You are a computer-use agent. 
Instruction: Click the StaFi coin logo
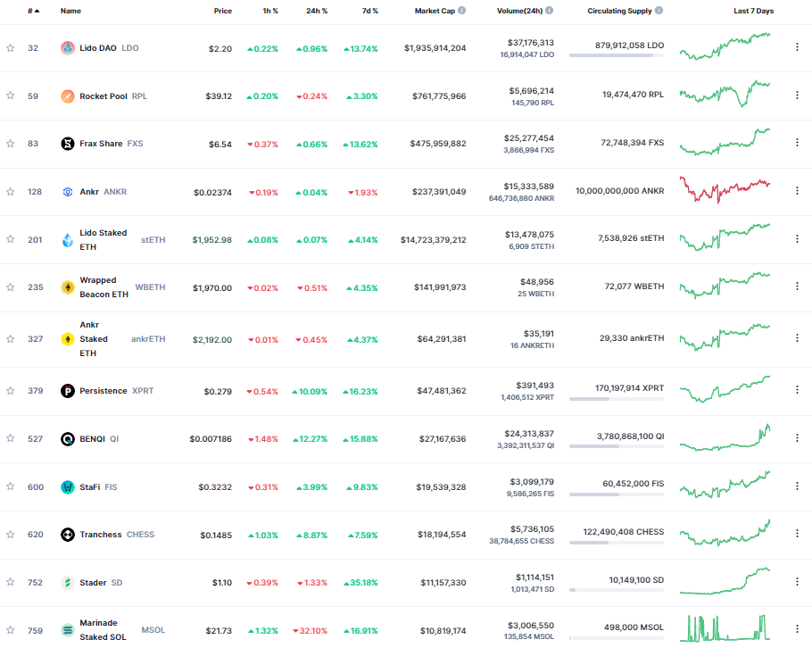coord(67,487)
